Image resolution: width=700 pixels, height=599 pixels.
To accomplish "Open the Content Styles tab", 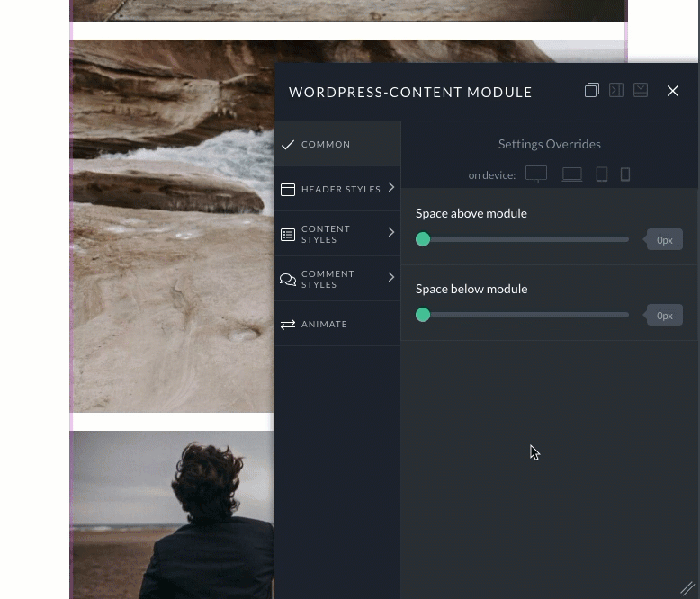I will (x=337, y=234).
